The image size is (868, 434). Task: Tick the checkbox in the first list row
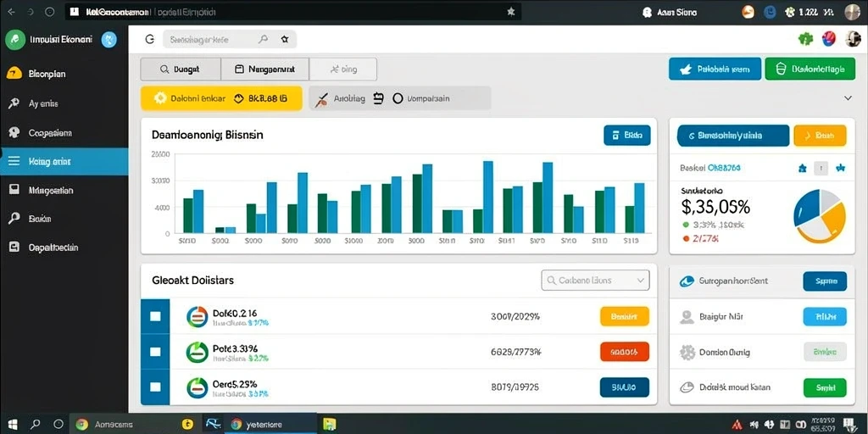click(155, 316)
